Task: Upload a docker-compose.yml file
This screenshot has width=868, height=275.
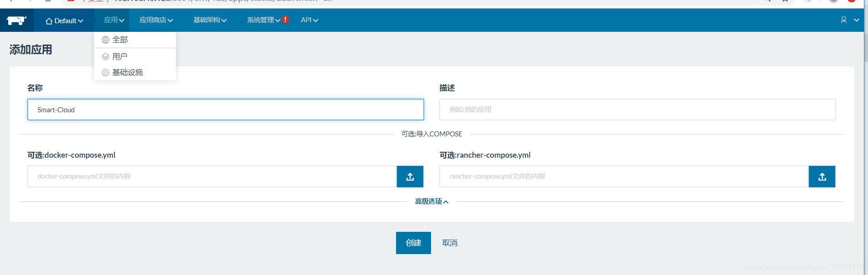Action: (x=410, y=176)
